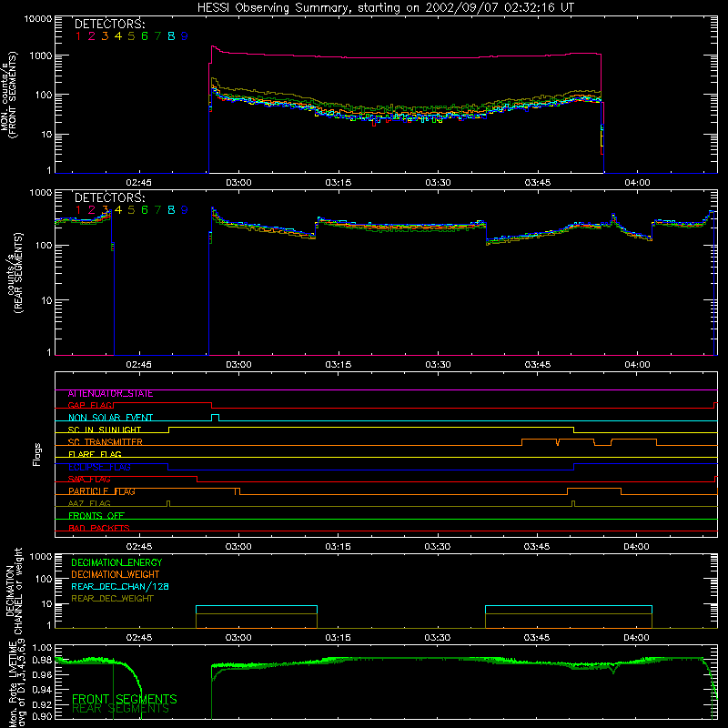Click 03:30 tick under front segments panel

438,183
